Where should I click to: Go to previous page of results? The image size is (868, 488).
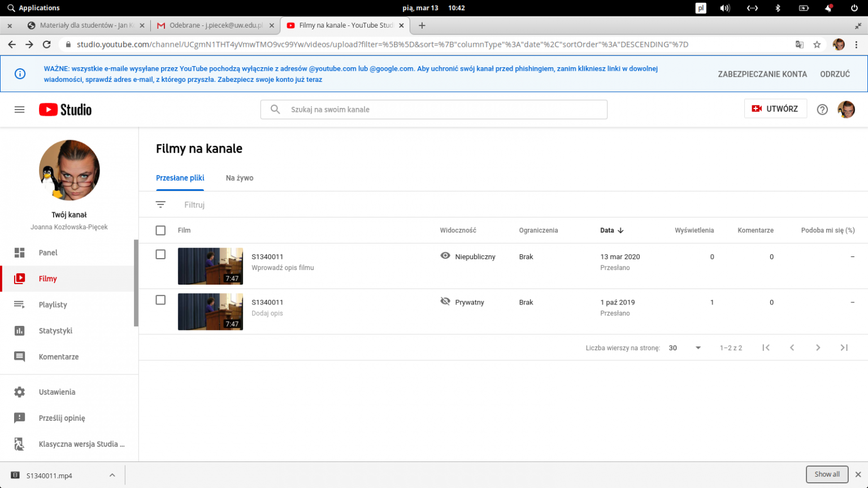(792, 348)
